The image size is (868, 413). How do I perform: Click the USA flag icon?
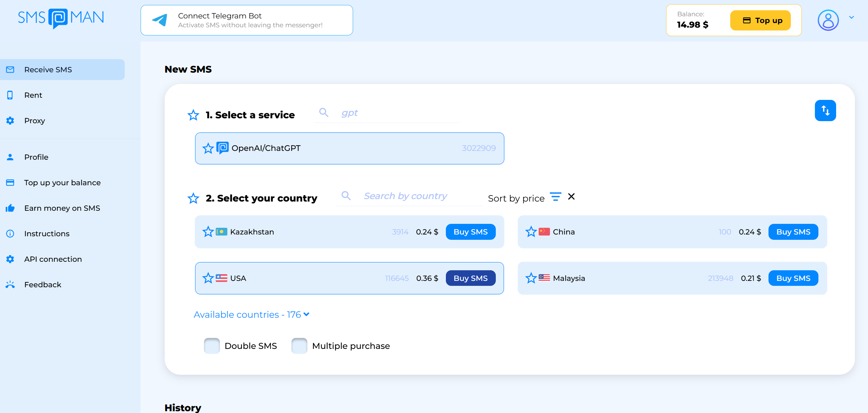tap(222, 278)
